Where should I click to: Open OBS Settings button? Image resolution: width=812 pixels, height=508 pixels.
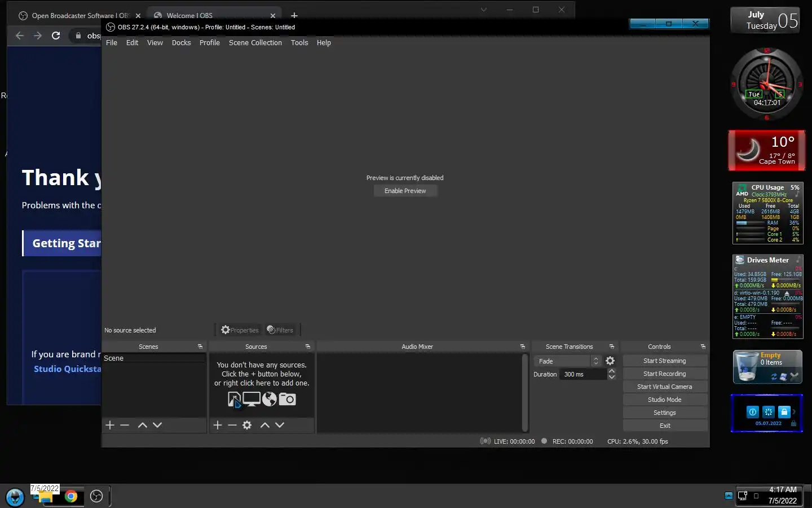tap(665, 413)
